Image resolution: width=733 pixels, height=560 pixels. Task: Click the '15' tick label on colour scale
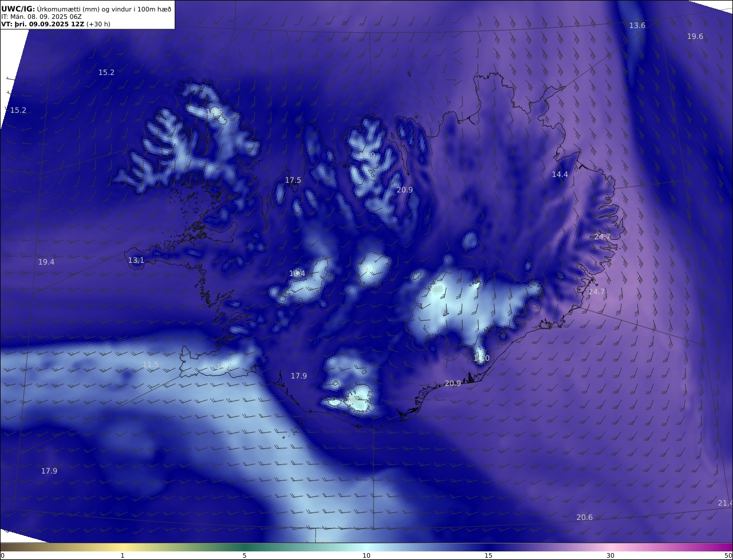pos(488,555)
